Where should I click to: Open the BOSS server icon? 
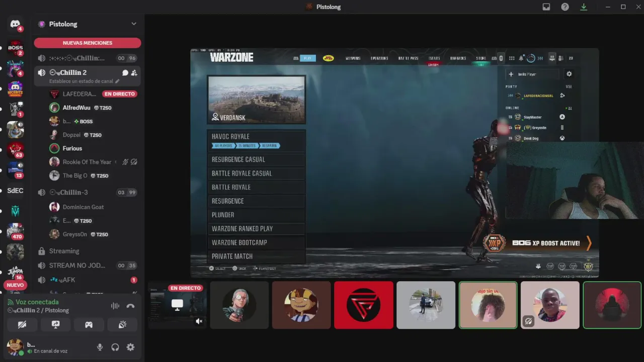pyautogui.click(x=15, y=48)
